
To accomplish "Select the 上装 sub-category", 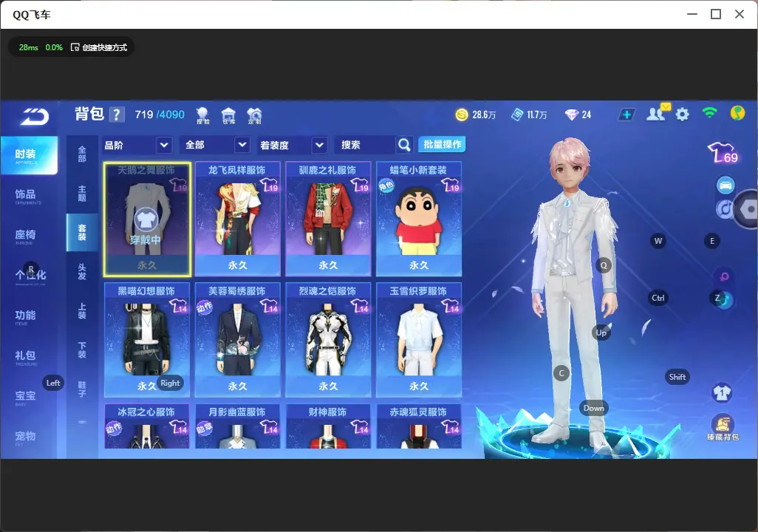I will point(82,310).
